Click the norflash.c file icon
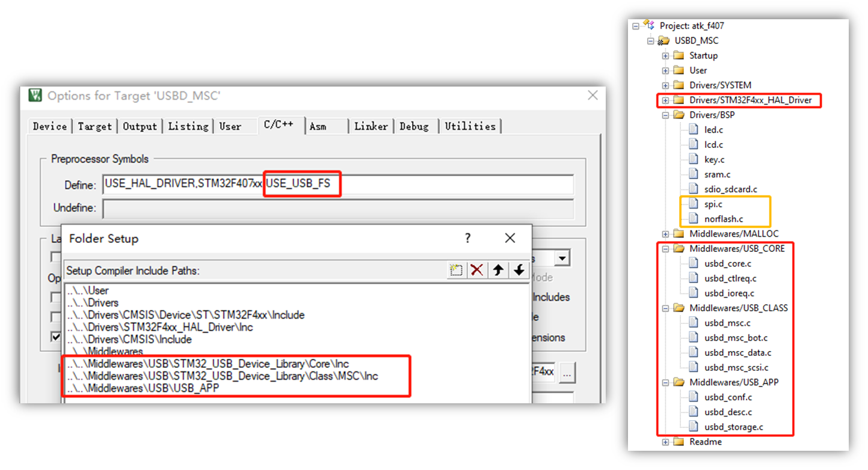This screenshot has width=868, height=470. click(694, 219)
